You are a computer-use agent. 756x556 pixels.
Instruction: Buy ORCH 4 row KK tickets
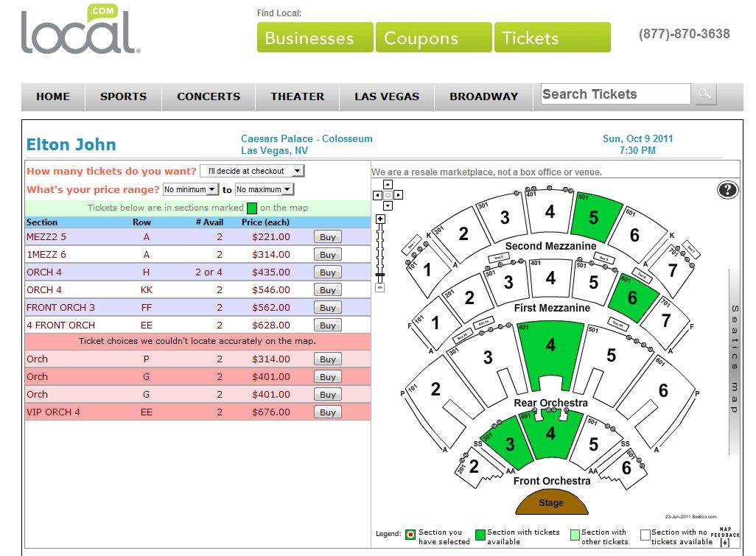[328, 289]
